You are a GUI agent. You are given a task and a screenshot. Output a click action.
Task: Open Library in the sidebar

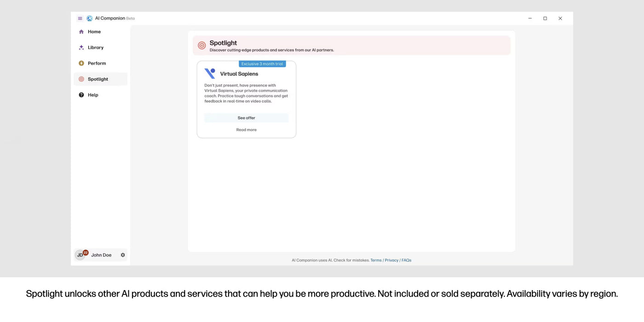point(100,47)
